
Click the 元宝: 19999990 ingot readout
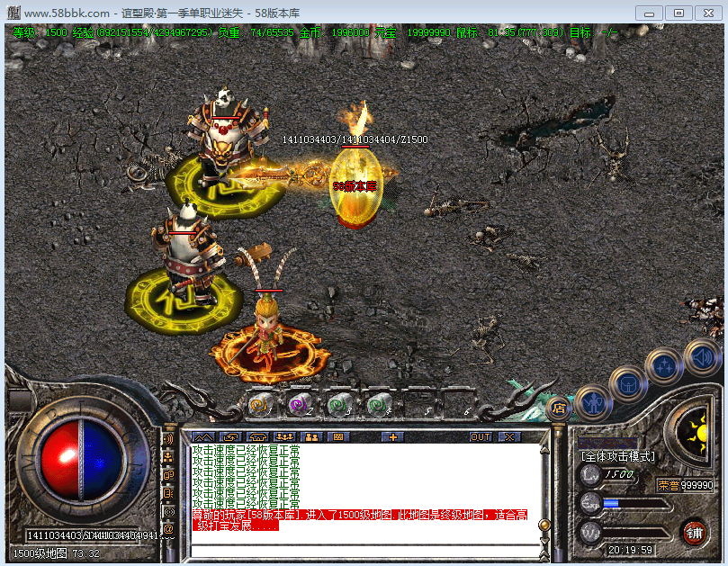pyautogui.click(x=412, y=32)
